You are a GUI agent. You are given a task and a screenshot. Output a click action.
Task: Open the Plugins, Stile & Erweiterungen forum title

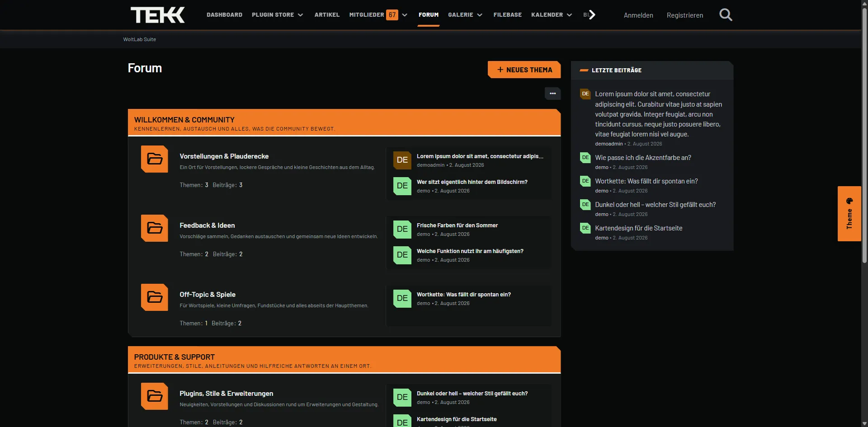pos(226,394)
